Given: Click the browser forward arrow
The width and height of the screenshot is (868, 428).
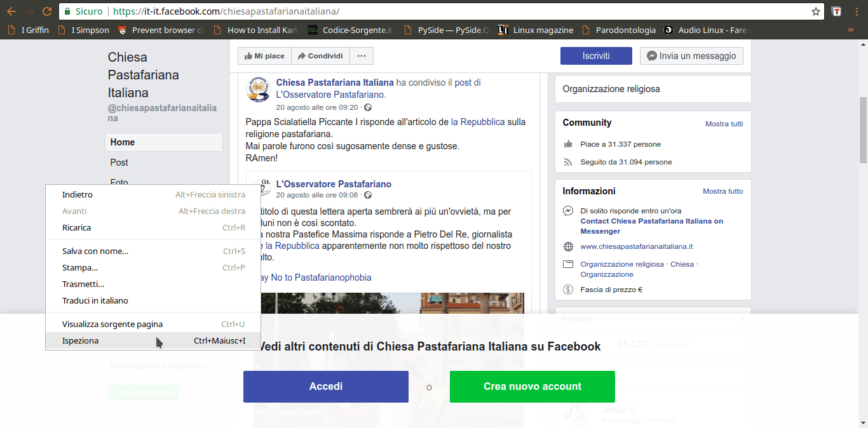Looking at the screenshot, I should click(x=29, y=11).
